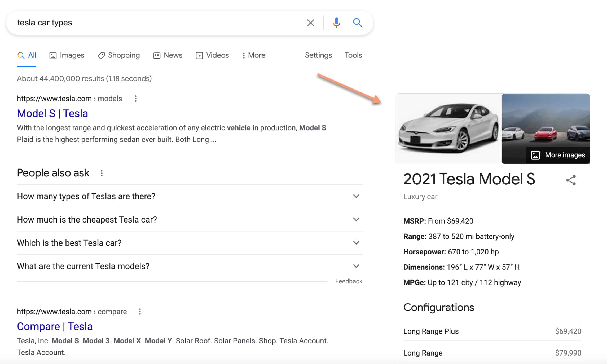Clear the search query with X icon
The height and width of the screenshot is (364, 607).
[x=310, y=23]
